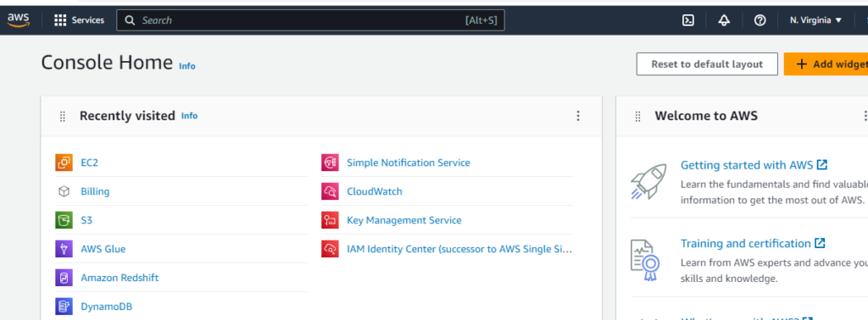Open the Services menu
This screenshot has width=868, height=320.
(79, 20)
